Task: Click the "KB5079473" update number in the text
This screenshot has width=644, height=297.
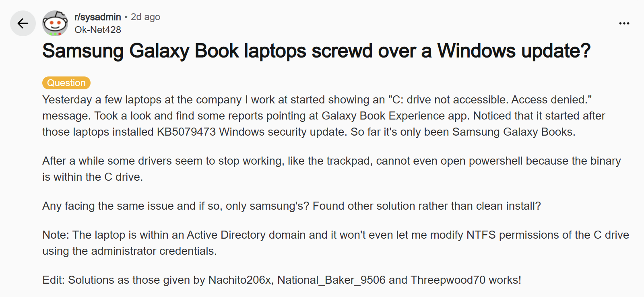Action: 186,132
